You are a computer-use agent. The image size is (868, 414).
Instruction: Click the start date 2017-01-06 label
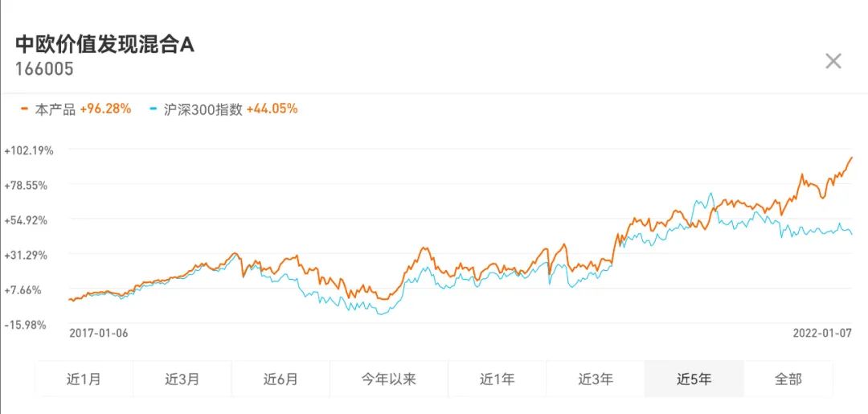99,333
